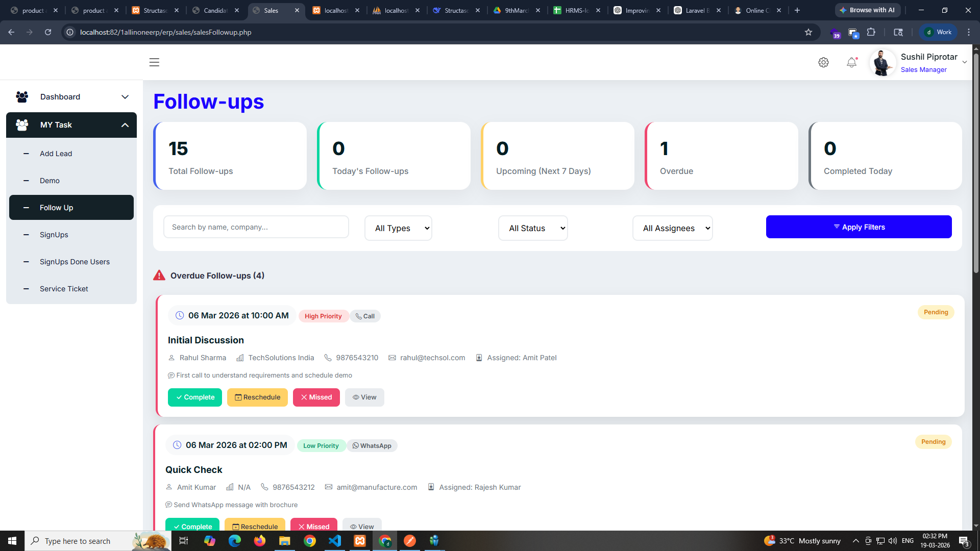
Task: Click phone icon beside 9876543210
Action: (x=328, y=358)
